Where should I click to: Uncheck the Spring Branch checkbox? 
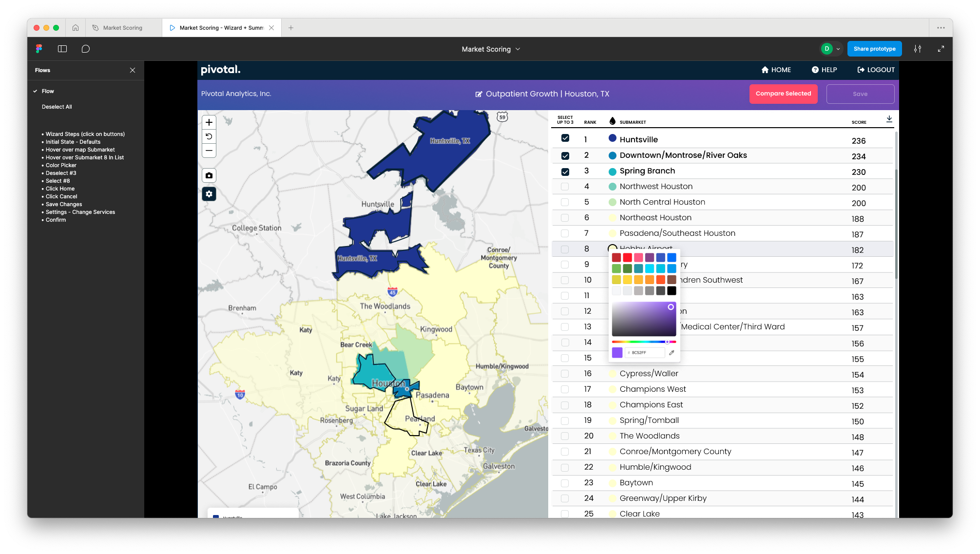tap(565, 172)
